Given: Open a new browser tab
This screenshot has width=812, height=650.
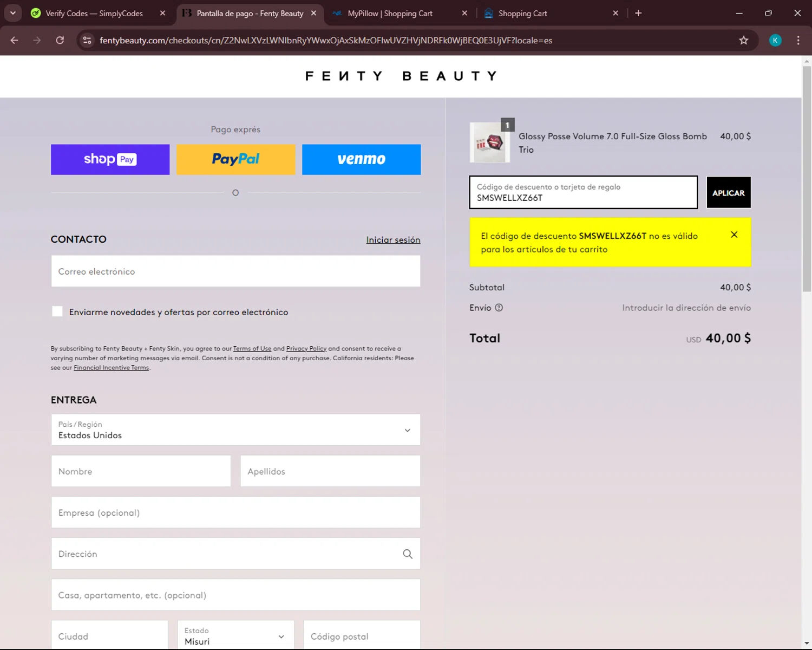Looking at the screenshot, I should (x=638, y=13).
